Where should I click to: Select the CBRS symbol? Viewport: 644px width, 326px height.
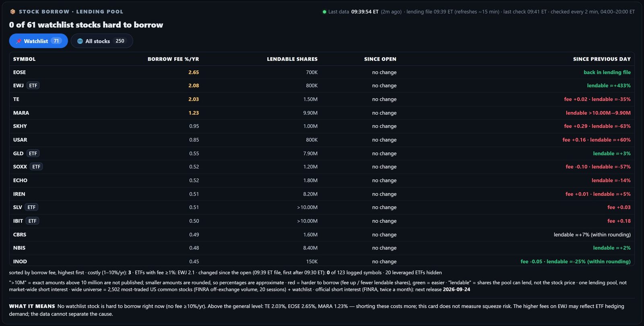point(19,235)
